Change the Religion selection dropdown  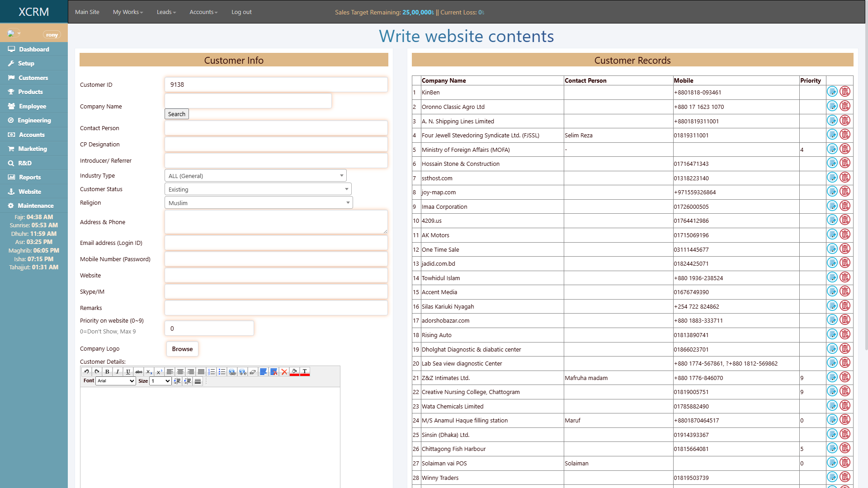click(x=258, y=202)
